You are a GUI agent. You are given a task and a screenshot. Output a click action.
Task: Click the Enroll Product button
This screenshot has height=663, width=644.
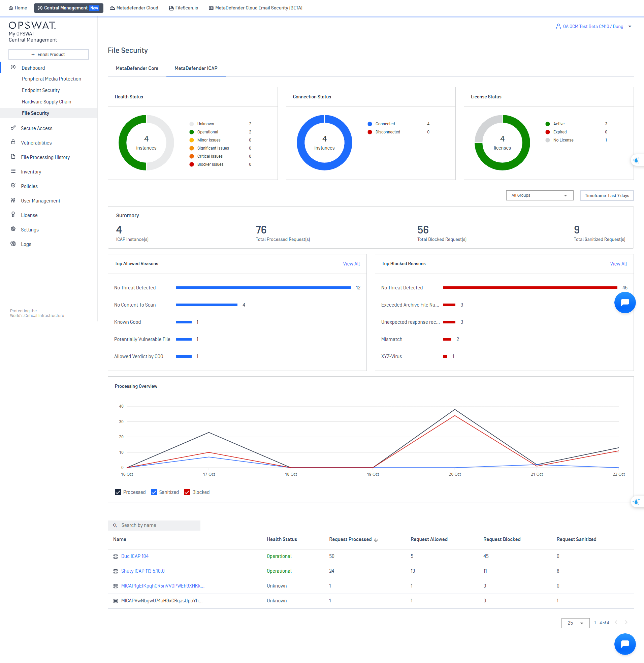click(x=49, y=55)
